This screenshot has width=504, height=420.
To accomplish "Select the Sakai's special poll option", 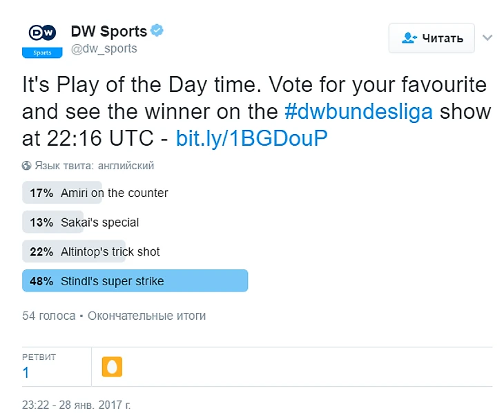I will [x=99, y=222].
